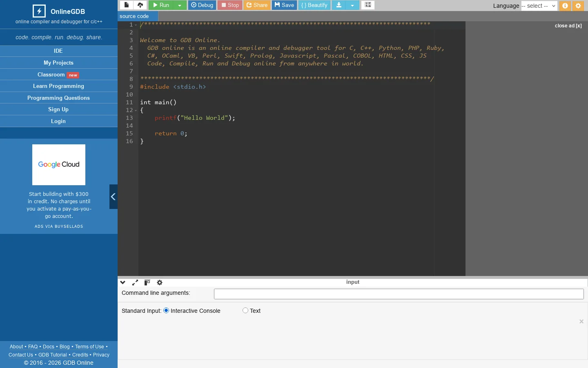Open the input panel gear settings
The width and height of the screenshot is (588, 368).
(x=160, y=283)
